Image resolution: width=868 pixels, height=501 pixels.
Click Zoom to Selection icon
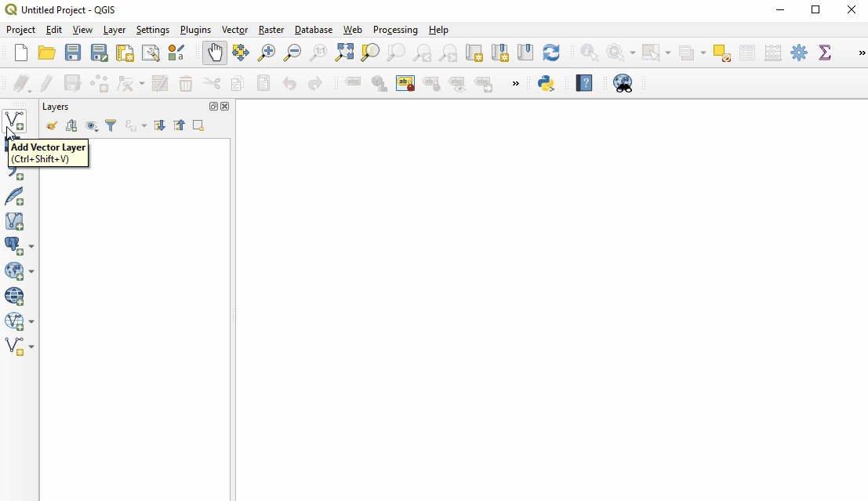pos(370,53)
